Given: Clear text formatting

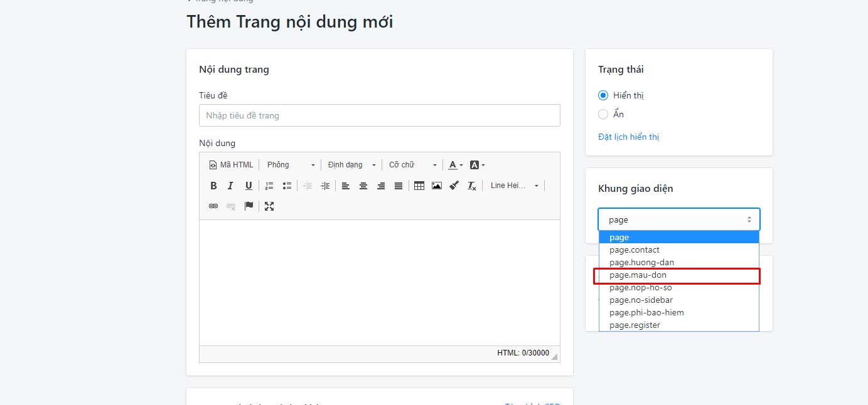Looking at the screenshot, I should [472, 186].
